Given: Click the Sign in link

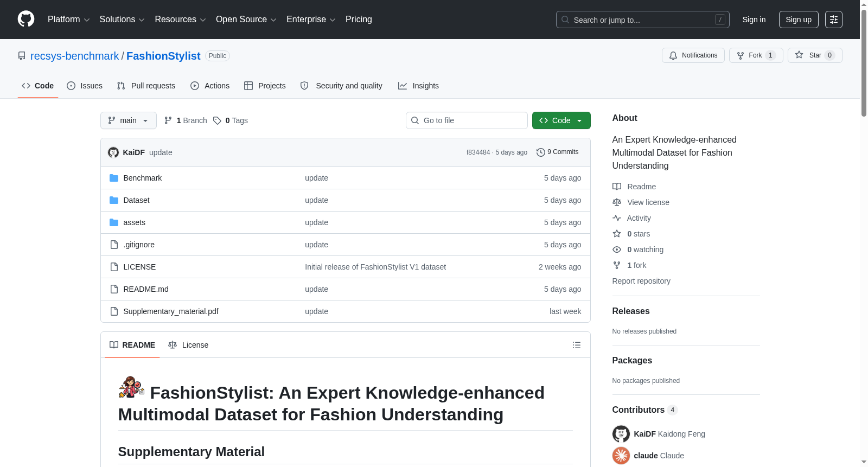Looking at the screenshot, I should tap(754, 20).
